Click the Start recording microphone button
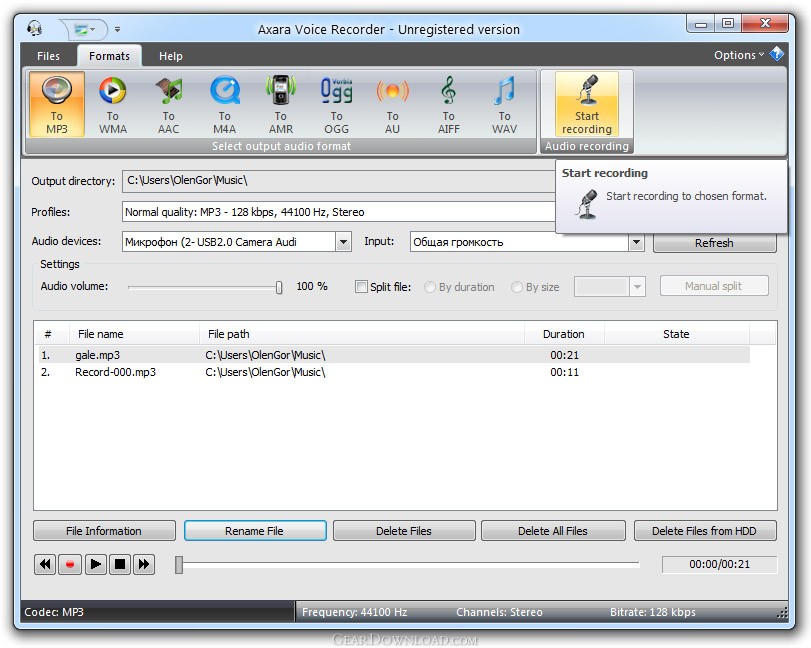The width and height of the screenshot is (811, 648). 587,104
